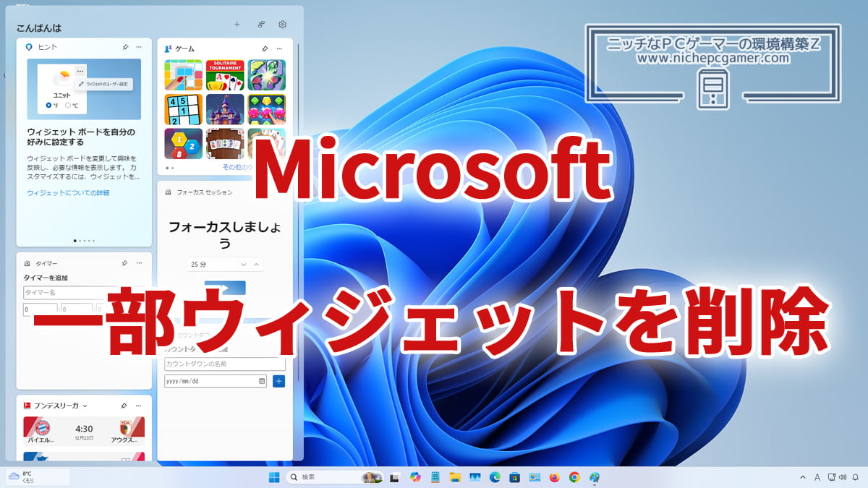Open ブンデスリーガ widget more options
Screen dimensions: 868x488
pos(139,406)
